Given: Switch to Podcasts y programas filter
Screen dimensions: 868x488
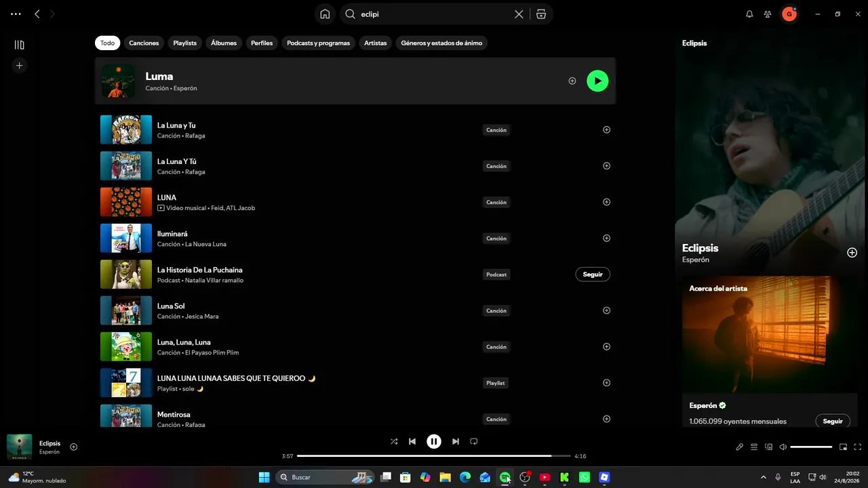Looking at the screenshot, I should [319, 43].
